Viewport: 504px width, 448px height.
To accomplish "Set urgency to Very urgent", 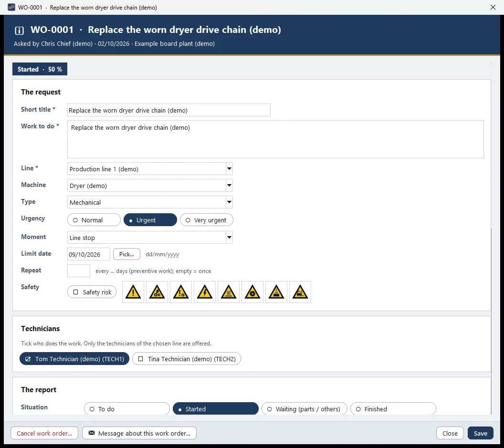I will (x=206, y=220).
